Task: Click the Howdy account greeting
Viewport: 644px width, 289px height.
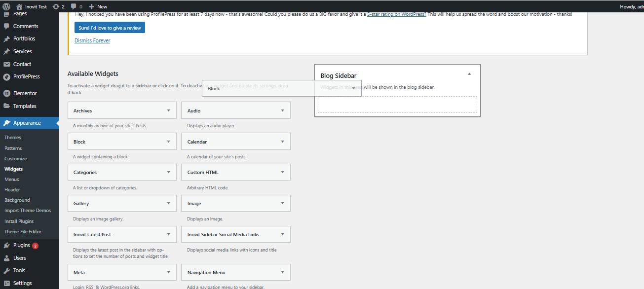Action: click(x=632, y=7)
